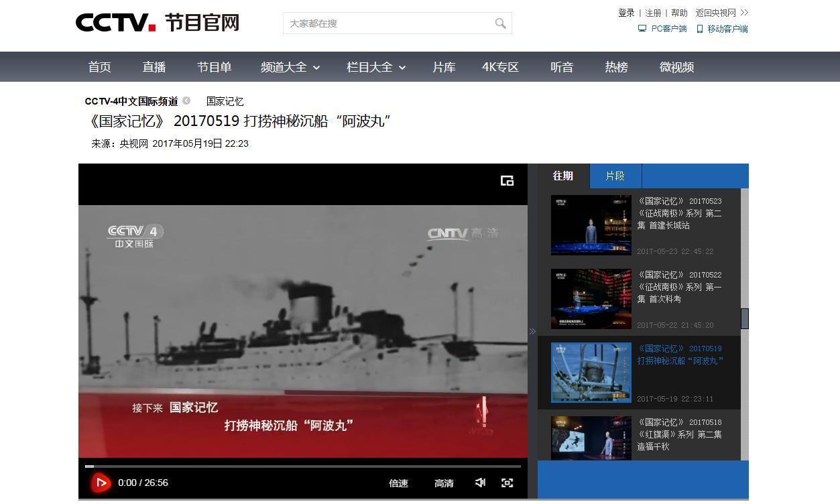Click the 注册 link
Image resolution: width=840 pixels, height=504 pixels.
653,13
